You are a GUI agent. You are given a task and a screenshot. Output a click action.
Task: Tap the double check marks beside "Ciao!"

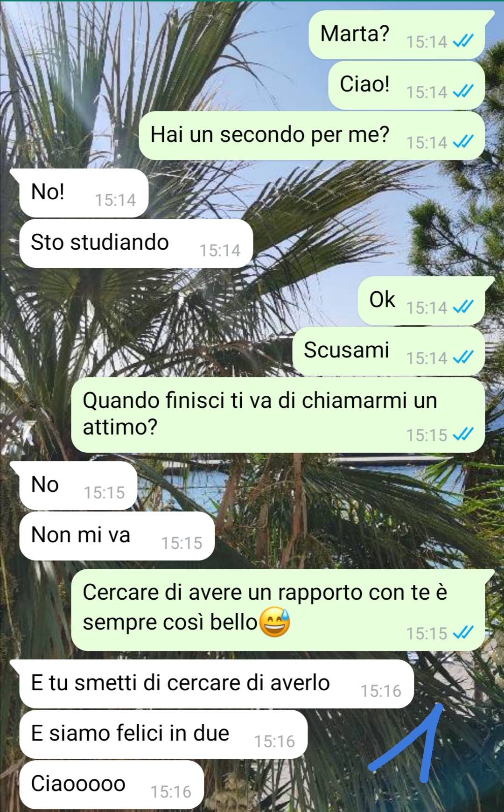(x=463, y=92)
